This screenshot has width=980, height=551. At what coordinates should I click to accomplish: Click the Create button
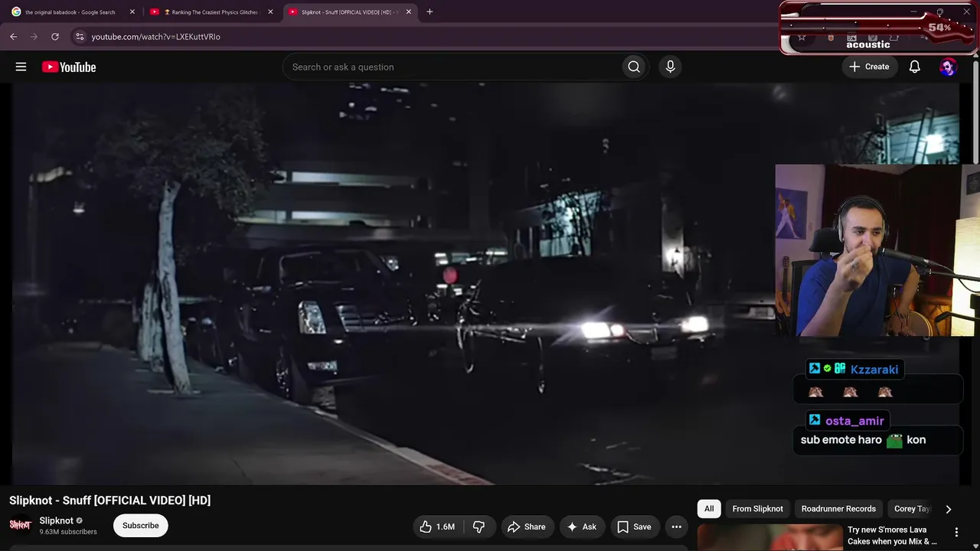[x=869, y=67]
